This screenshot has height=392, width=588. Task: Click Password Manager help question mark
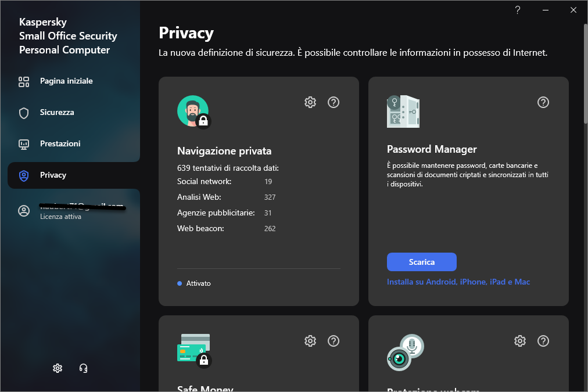point(543,102)
